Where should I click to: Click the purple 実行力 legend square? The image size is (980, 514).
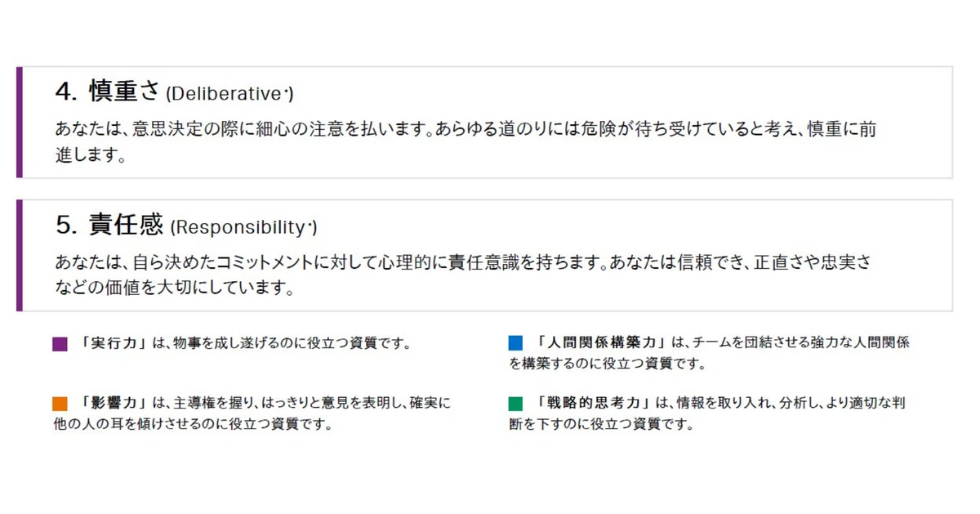point(60,344)
